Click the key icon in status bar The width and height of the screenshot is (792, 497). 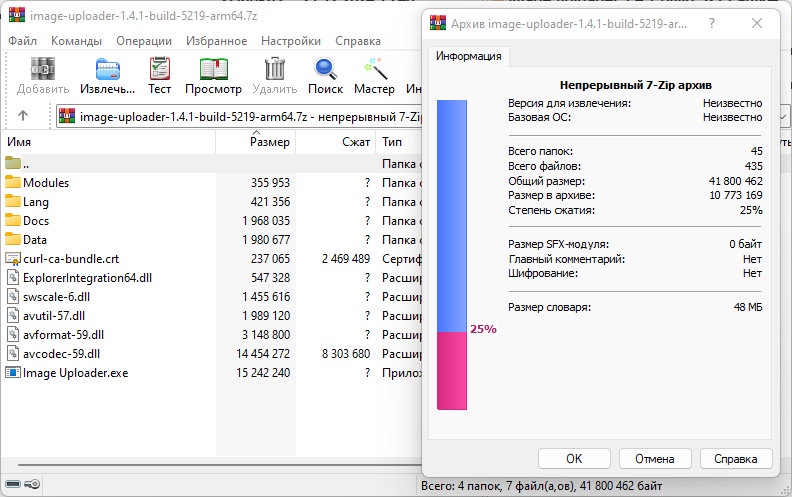click(32, 484)
